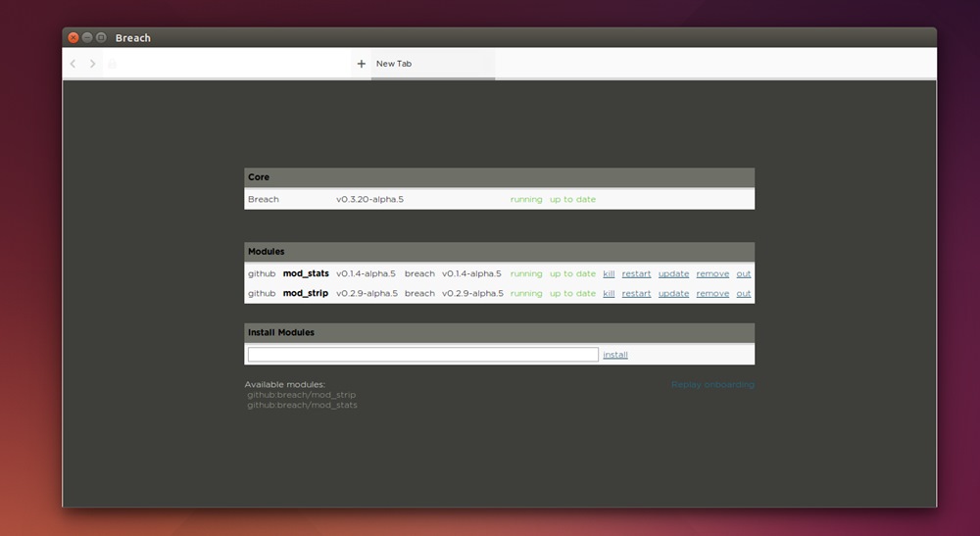Image resolution: width=980 pixels, height=536 pixels.
Task: Select the New Tab tab
Action: (433, 64)
